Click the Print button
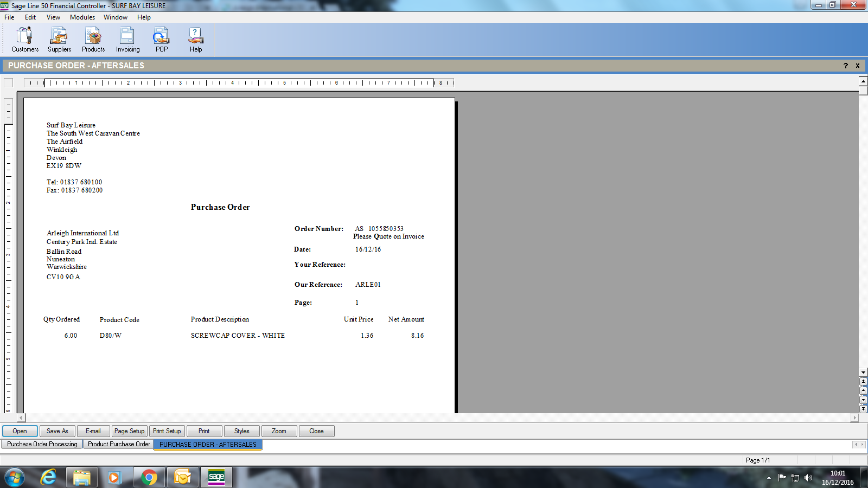Viewport: 868px width, 488px height. pyautogui.click(x=204, y=431)
